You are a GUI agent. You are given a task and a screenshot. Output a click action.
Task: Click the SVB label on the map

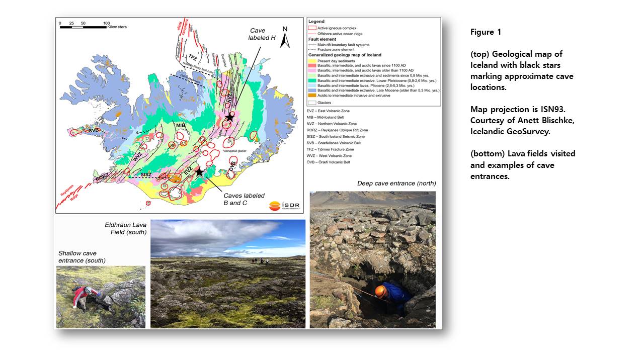point(94,130)
